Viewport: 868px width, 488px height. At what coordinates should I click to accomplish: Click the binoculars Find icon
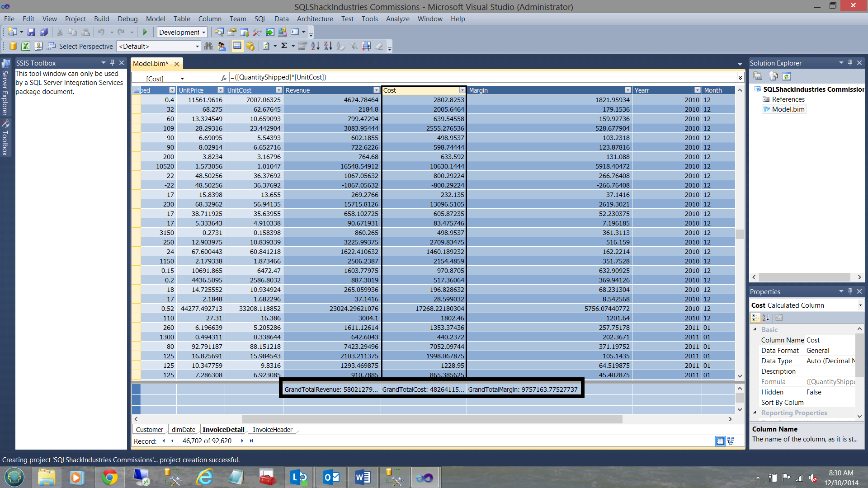(208, 46)
